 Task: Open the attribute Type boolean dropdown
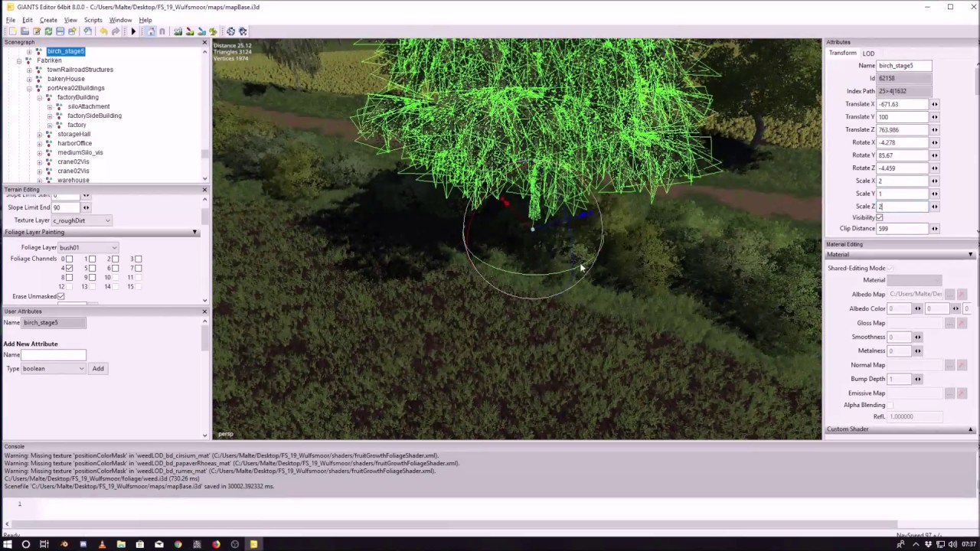[53, 369]
